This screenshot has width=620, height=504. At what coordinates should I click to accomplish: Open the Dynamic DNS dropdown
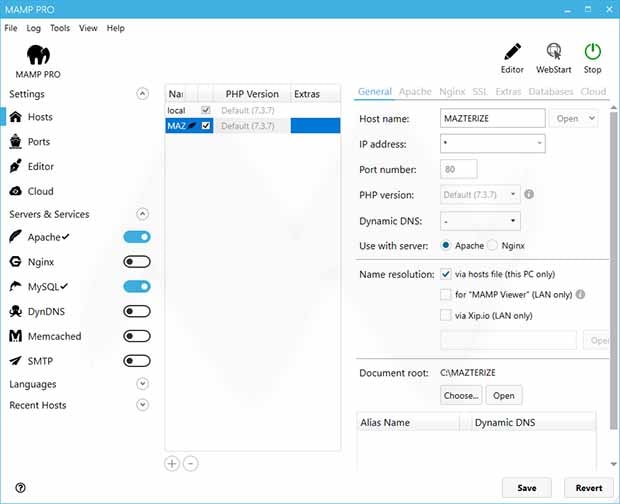point(480,221)
